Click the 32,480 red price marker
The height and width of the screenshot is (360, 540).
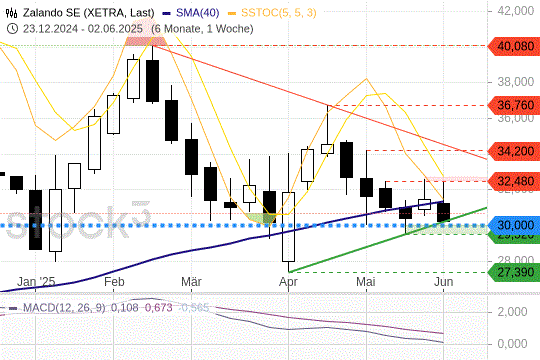tap(515, 181)
